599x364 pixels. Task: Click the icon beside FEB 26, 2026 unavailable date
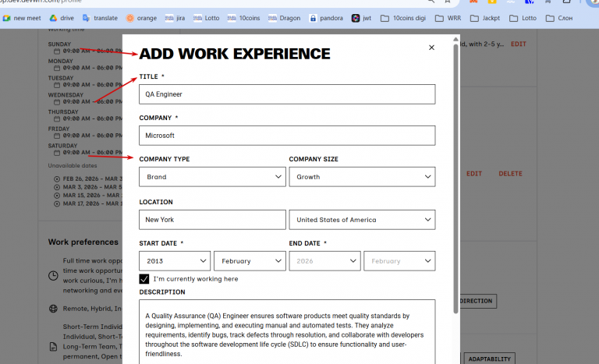(57, 178)
